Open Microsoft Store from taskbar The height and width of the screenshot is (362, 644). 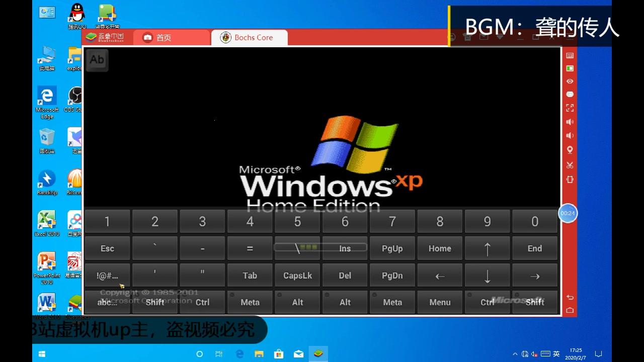[279, 354]
